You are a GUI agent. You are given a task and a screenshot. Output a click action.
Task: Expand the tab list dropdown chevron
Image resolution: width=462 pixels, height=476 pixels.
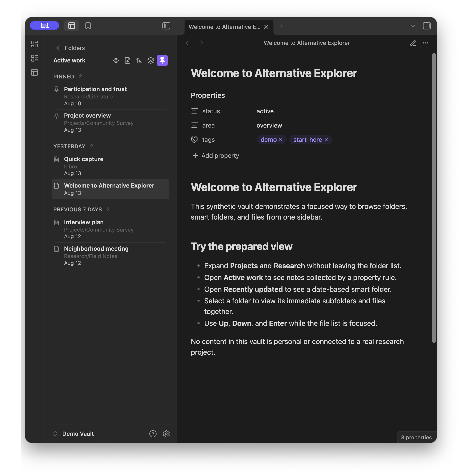412,26
